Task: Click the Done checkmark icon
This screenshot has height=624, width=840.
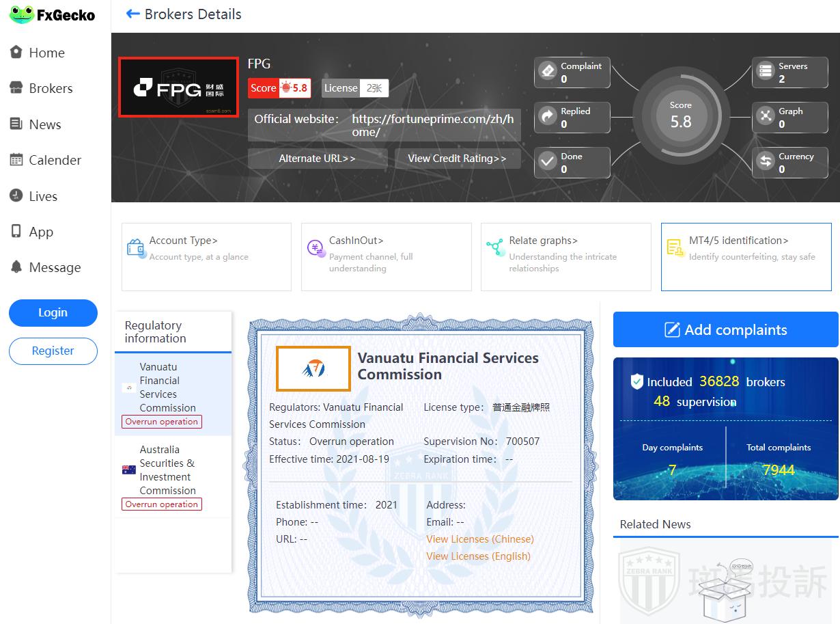Action: [x=548, y=162]
